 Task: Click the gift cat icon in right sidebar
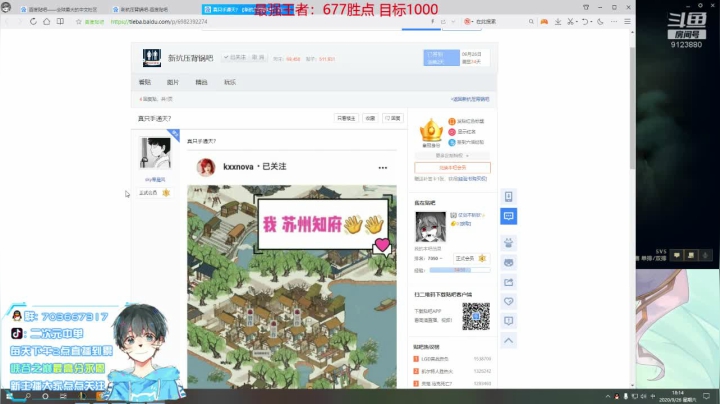pyautogui.click(x=508, y=243)
